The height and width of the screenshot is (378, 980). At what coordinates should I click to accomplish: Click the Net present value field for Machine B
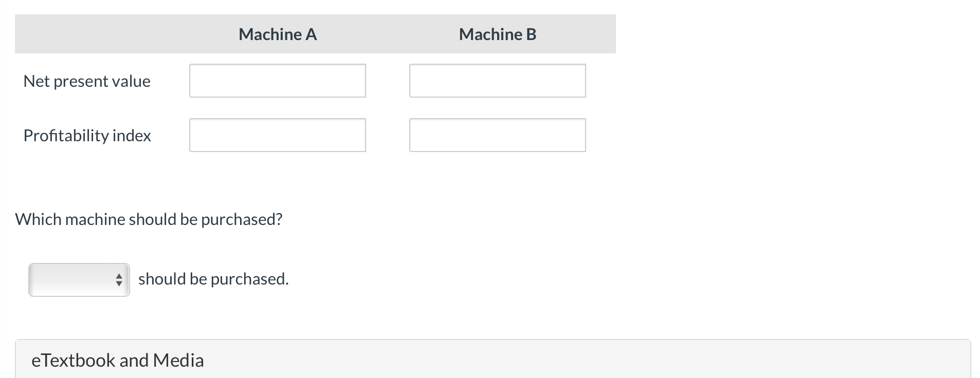(497, 80)
